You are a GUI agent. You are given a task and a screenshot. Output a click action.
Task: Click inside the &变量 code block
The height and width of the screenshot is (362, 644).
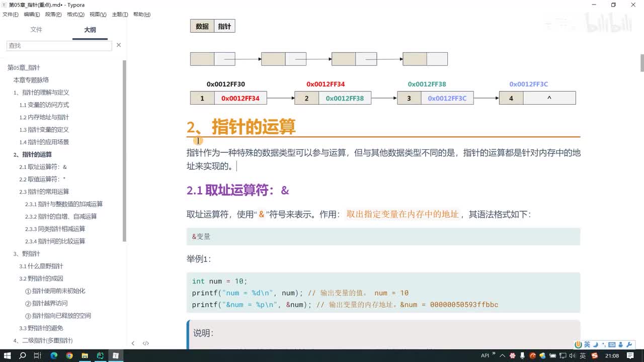(x=383, y=236)
